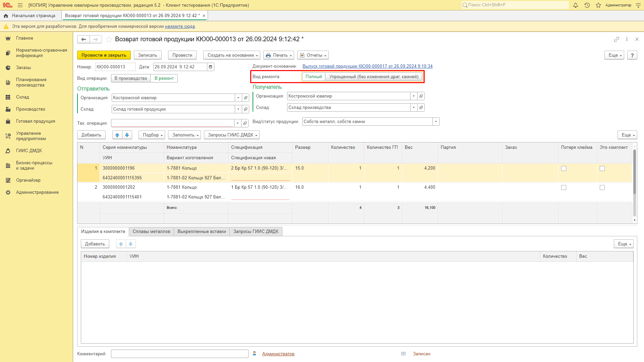644x362 pixels.
Task: Open Администратор user link at bottom
Action: 278,354
